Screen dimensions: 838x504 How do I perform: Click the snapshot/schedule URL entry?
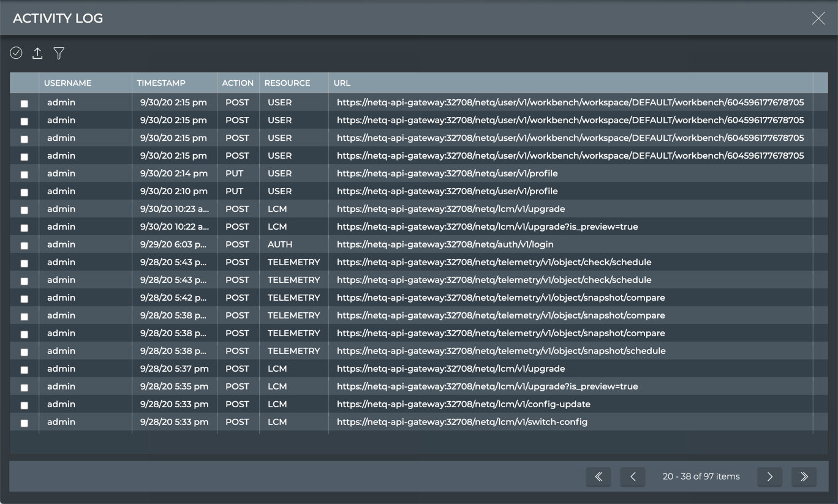coord(500,351)
